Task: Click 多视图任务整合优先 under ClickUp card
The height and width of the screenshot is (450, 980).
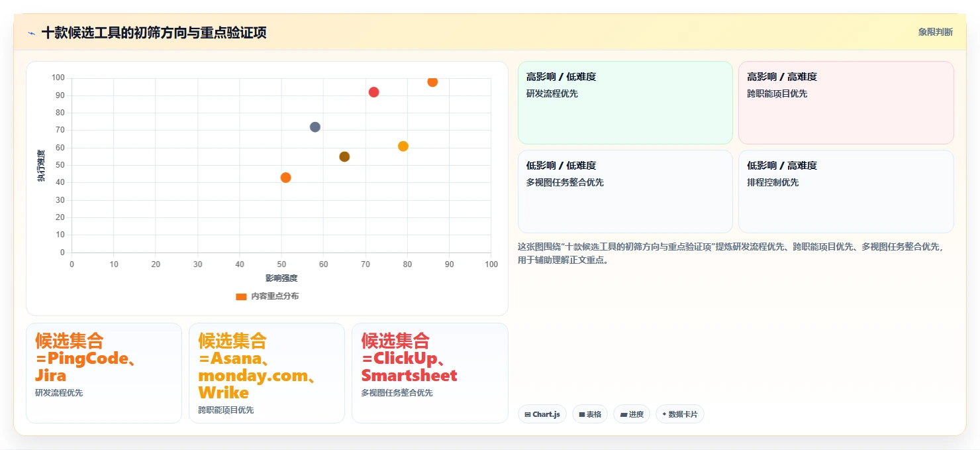Action: 397,393
